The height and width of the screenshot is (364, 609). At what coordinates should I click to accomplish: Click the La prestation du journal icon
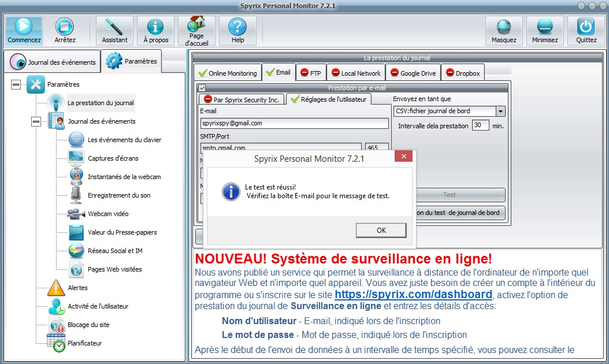click(56, 103)
